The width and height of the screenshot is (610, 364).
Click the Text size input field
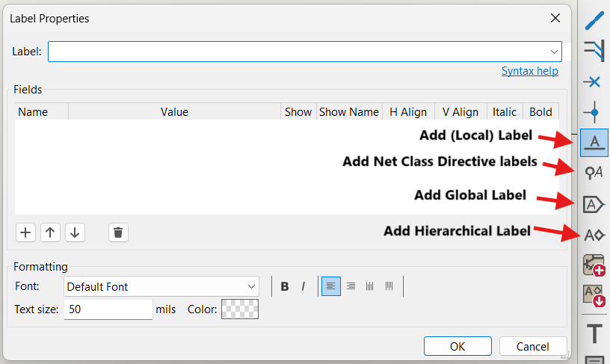point(108,309)
